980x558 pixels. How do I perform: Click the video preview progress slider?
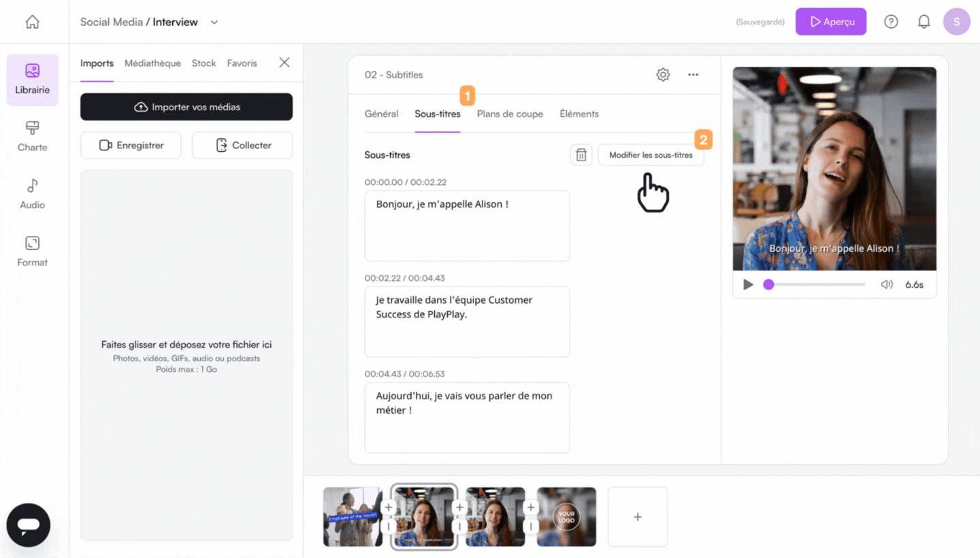817,284
